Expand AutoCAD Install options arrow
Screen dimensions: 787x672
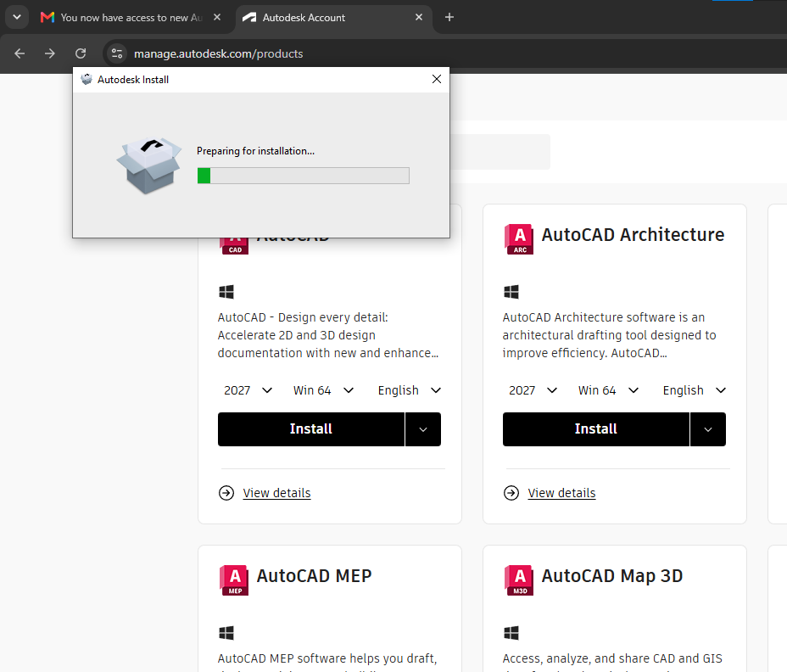tap(423, 429)
